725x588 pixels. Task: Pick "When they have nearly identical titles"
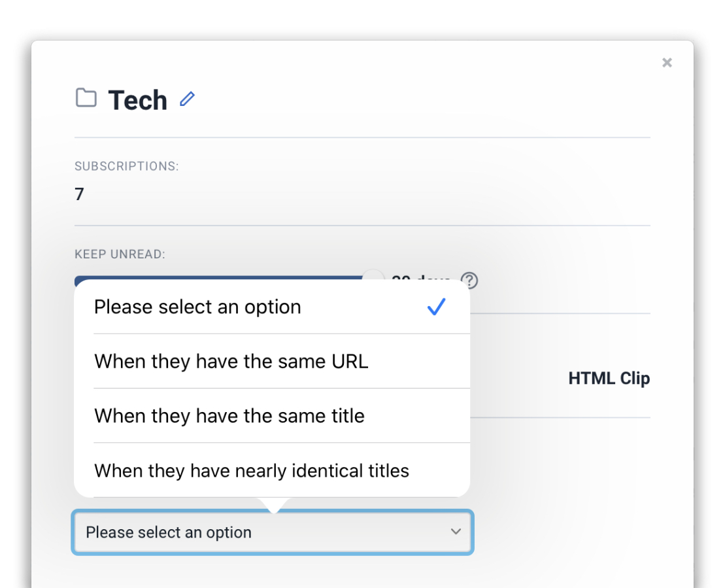252,470
